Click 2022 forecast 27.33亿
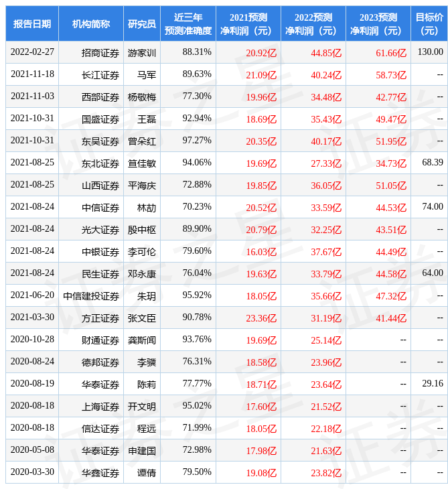The height and width of the screenshot is (489, 448). coord(326,163)
